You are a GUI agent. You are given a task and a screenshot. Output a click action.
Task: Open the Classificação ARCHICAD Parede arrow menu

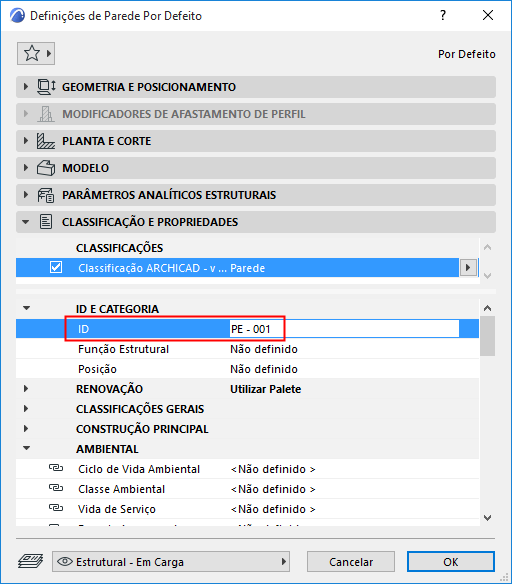468,267
